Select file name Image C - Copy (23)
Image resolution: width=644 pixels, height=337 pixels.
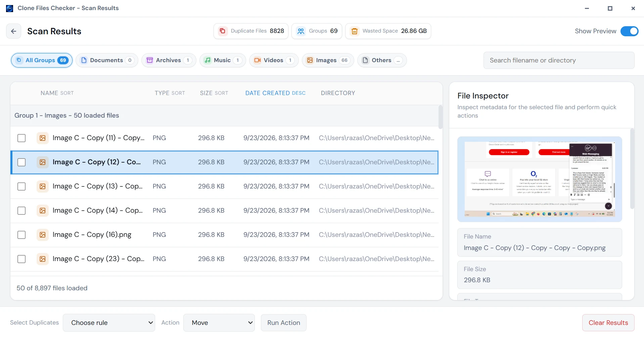coord(98,259)
